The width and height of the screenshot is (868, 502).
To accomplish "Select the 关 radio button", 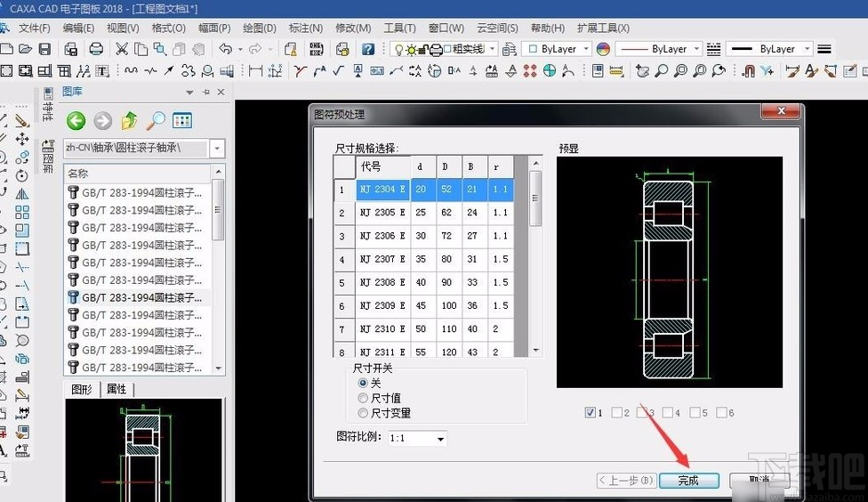I will coord(363,383).
